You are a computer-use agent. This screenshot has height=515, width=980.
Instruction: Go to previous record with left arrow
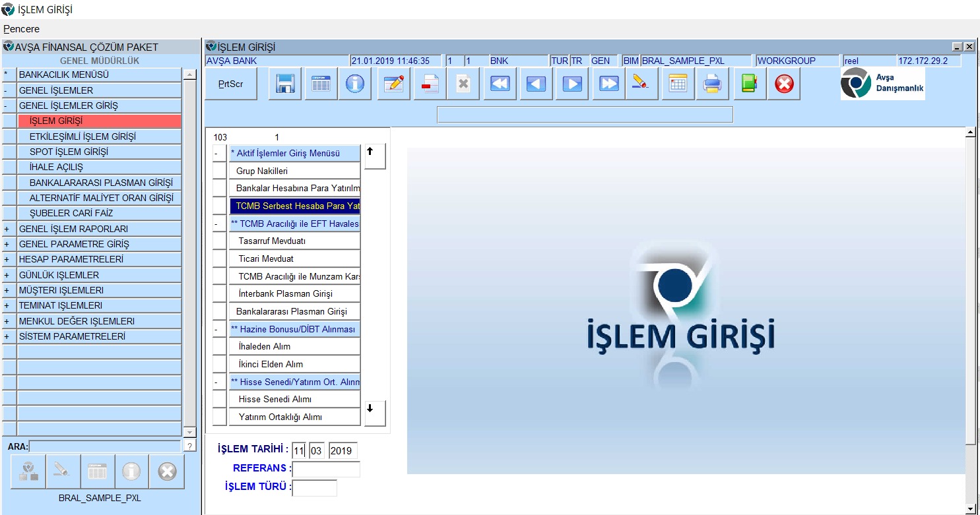click(536, 84)
